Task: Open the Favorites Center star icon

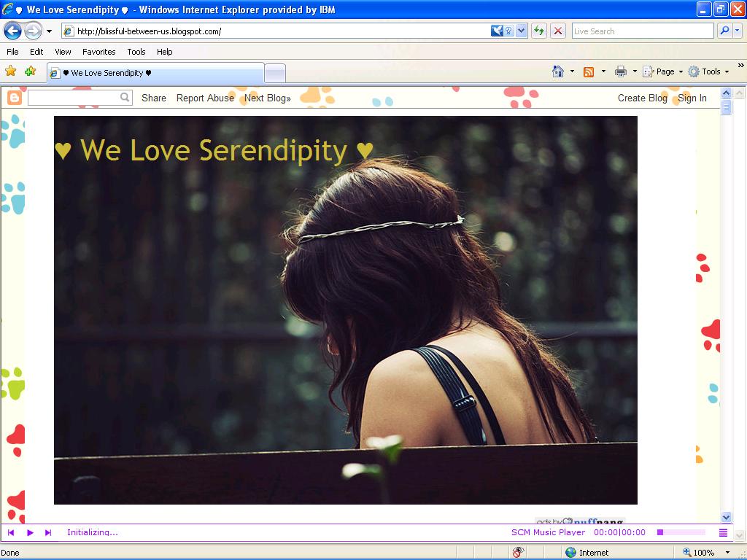Action: point(10,71)
